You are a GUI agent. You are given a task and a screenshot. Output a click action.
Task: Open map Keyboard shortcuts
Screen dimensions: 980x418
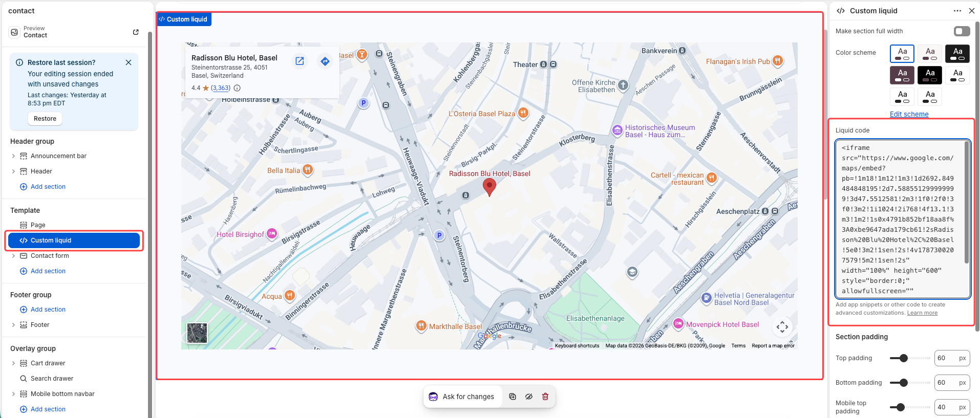pyautogui.click(x=577, y=346)
